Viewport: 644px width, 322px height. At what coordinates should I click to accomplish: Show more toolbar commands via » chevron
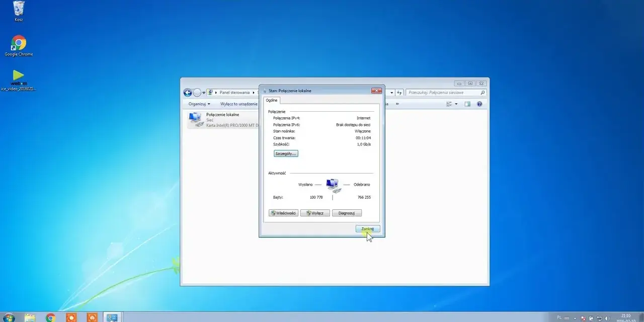point(397,104)
